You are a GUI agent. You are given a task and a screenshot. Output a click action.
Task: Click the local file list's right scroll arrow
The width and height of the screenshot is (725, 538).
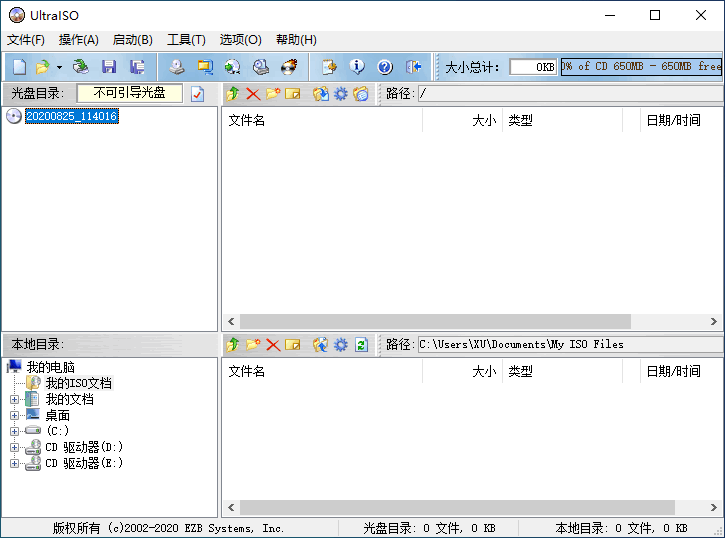tap(713, 507)
